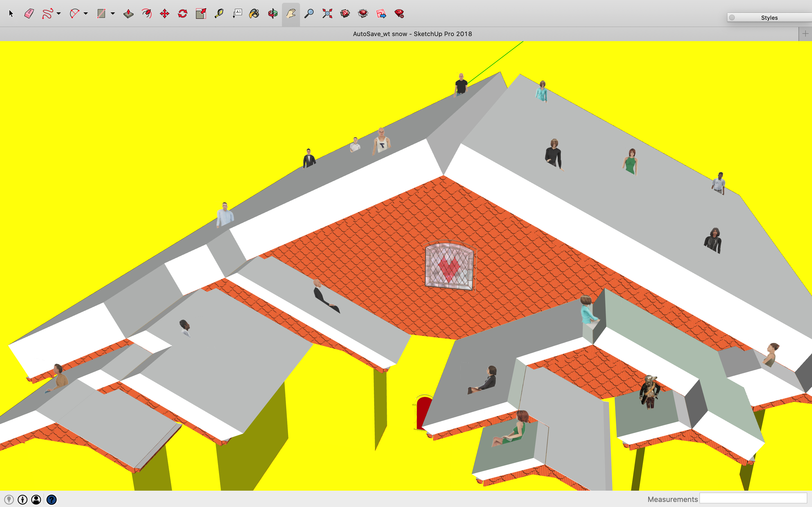Click the Zoom Extents tool
Viewport: 812px width, 507px height.
[327, 14]
